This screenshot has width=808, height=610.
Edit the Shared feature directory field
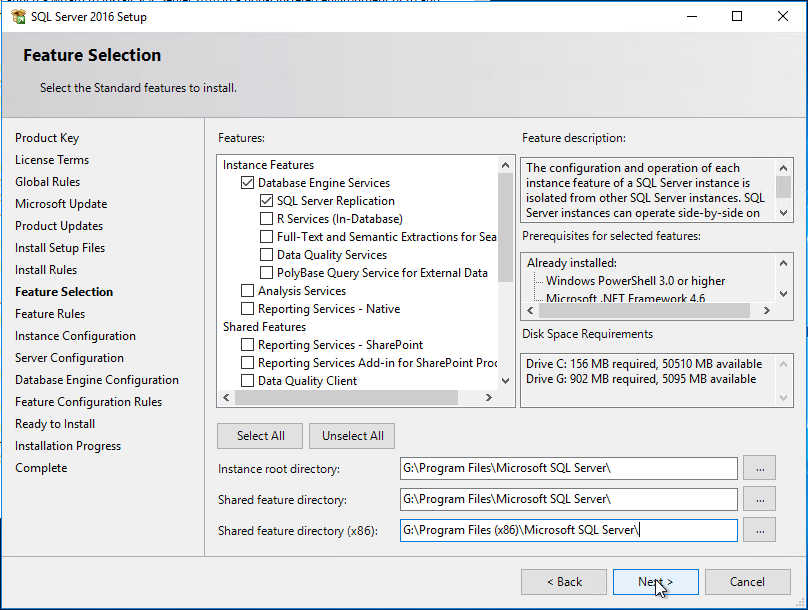pyautogui.click(x=568, y=499)
